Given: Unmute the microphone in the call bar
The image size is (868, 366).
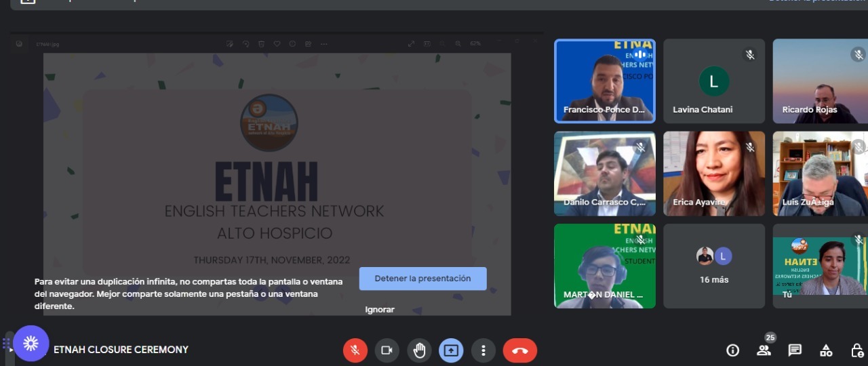Looking at the screenshot, I should pyautogui.click(x=355, y=350).
